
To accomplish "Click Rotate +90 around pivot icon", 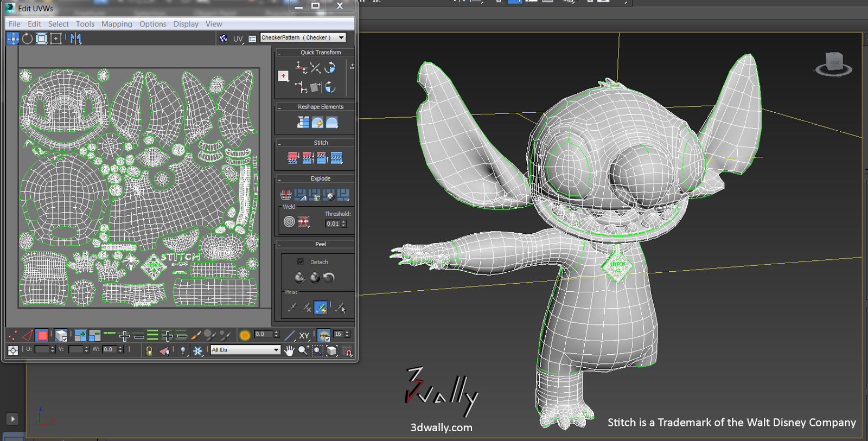I will click(x=330, y=68).
